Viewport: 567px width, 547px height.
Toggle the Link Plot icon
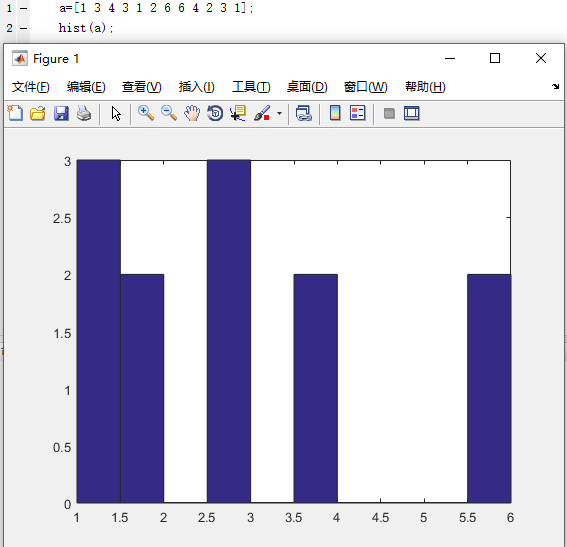(303, 113)
